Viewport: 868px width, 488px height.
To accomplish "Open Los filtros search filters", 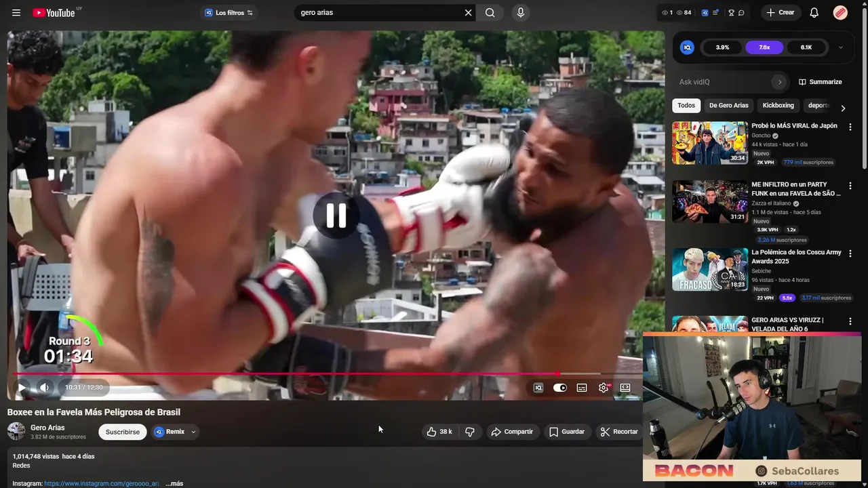I will pos(229,12).
